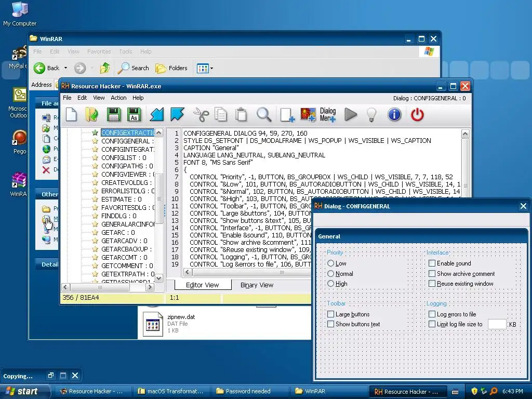Click the green Save floppy icon
Viewport: 532px width, 399px height.
coord(114,114)
